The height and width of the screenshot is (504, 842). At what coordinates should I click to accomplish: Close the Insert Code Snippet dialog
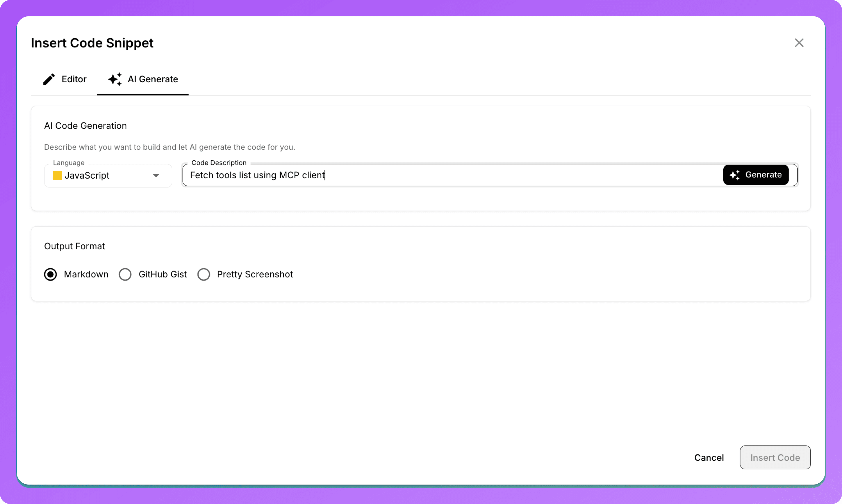click(x=799, y=43)
